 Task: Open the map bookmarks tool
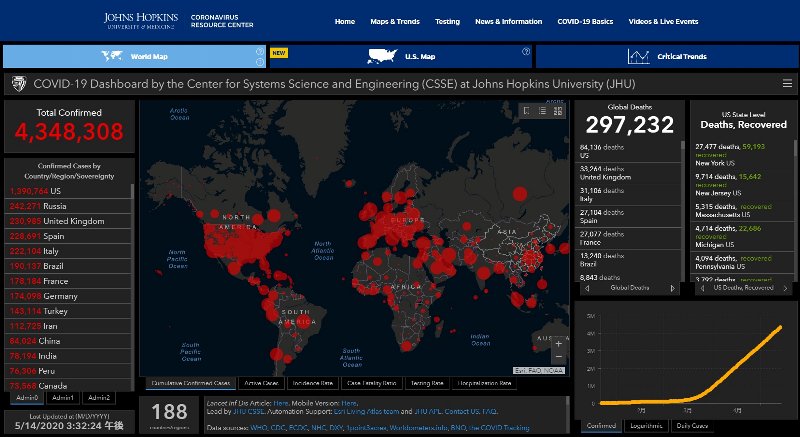click(527, 111)
